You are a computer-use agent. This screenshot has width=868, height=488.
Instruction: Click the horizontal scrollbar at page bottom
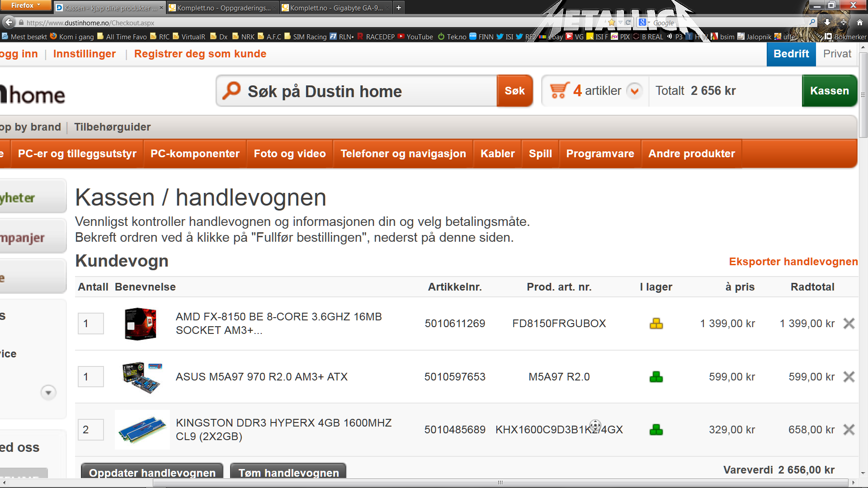pyautogui.click(x=500, y=483)
